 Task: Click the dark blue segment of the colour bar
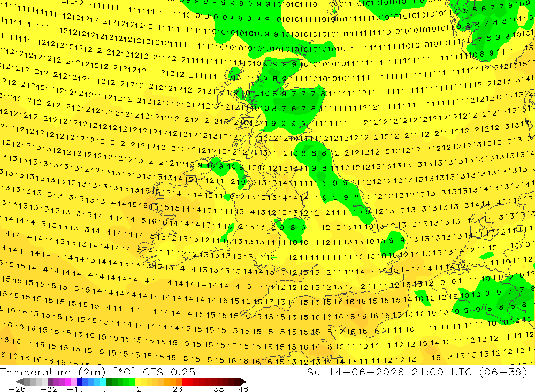[x=79, y=381]
